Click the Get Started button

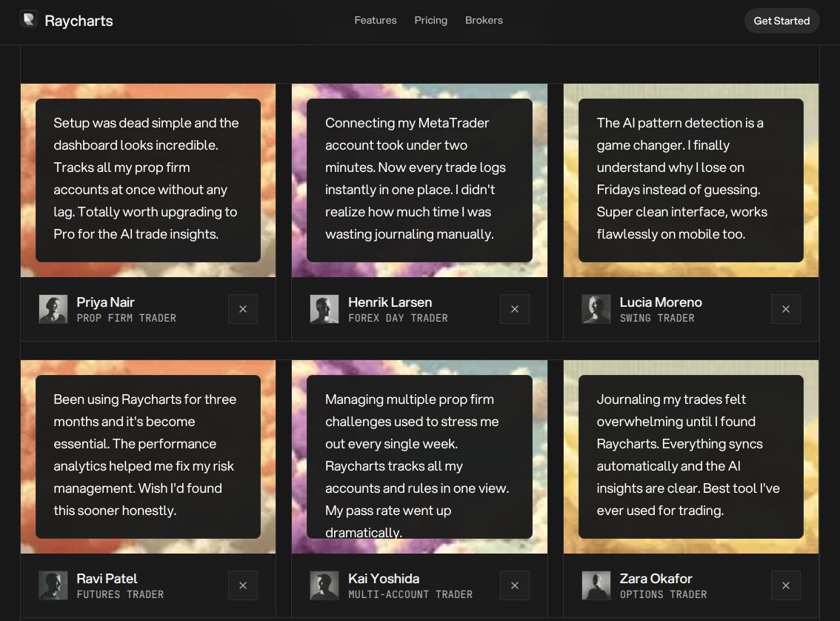click(x=781, y=21)
